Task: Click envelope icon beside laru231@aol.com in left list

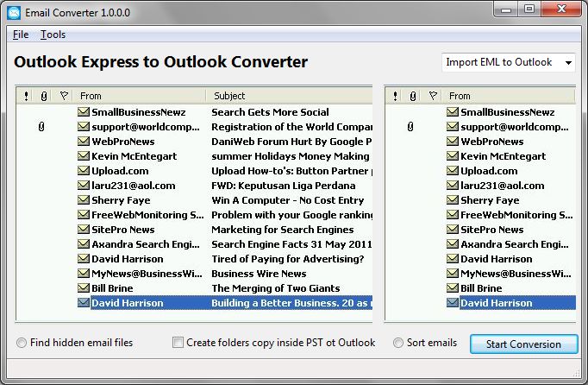Action: click(x=84, y=186)
